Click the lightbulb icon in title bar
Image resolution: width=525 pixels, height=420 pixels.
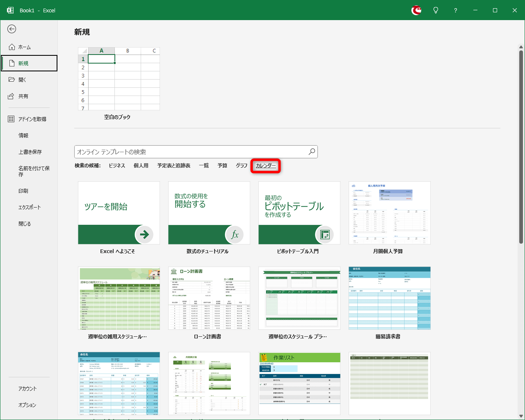pos(436,10)
